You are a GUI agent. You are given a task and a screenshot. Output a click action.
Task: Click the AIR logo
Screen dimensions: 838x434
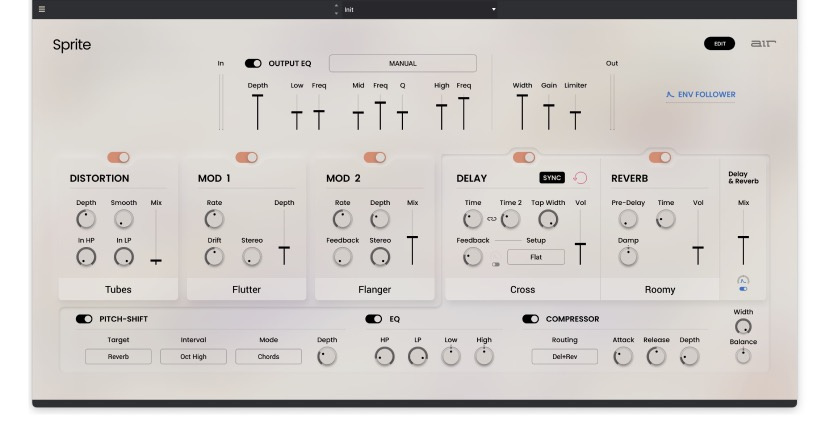pyautogui.click(x=763, y=43)
